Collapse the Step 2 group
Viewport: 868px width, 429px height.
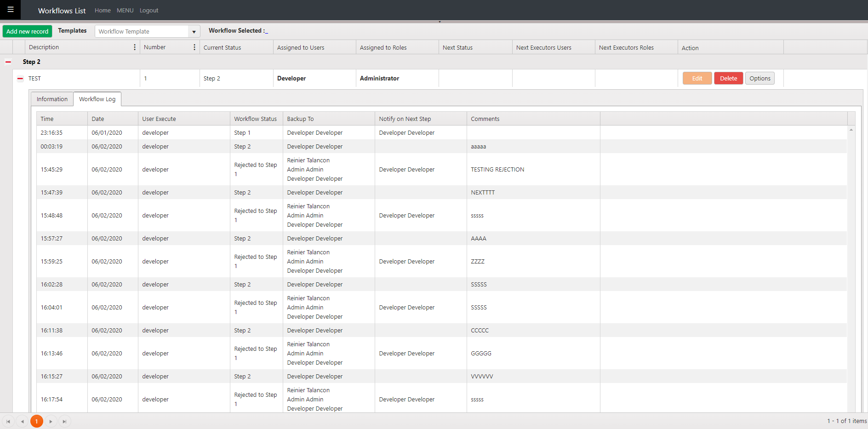click(8, 62)
